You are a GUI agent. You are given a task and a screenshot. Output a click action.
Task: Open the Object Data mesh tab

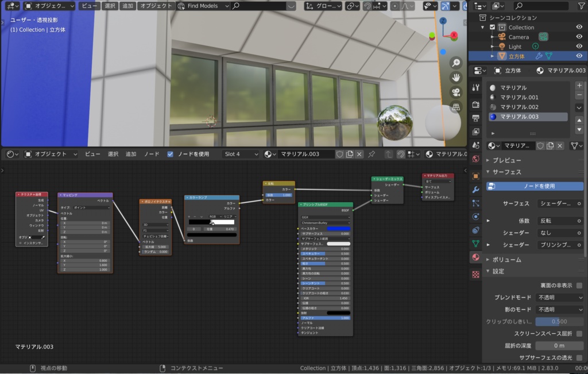click(475, 244)
